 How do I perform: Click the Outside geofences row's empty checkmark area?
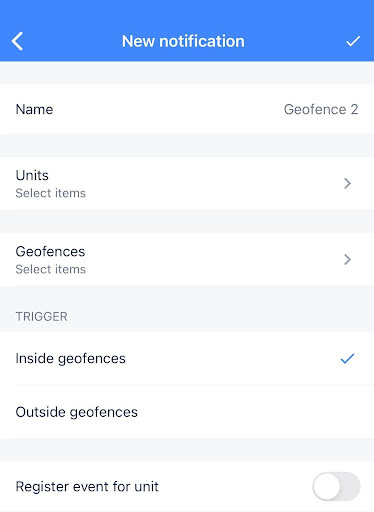(347, 412)
